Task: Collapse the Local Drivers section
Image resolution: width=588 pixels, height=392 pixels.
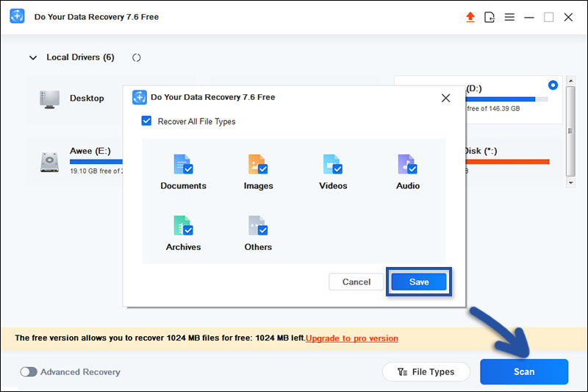Action: point(32,57)
